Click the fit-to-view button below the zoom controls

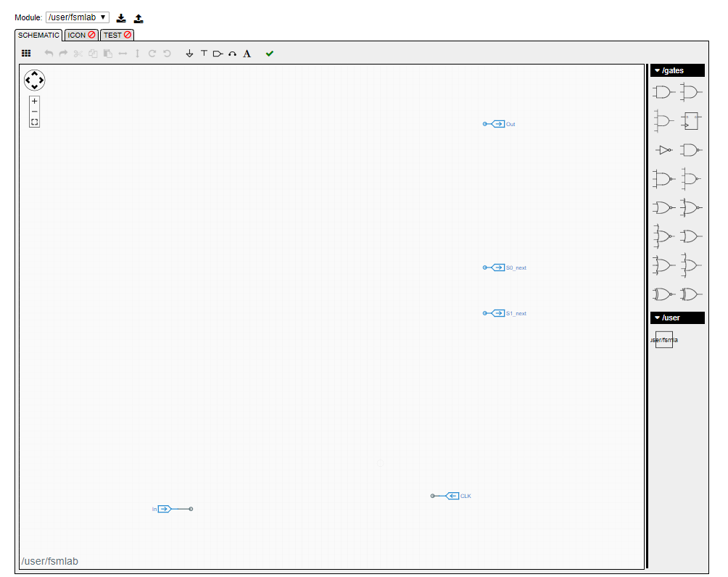point(34,121)
